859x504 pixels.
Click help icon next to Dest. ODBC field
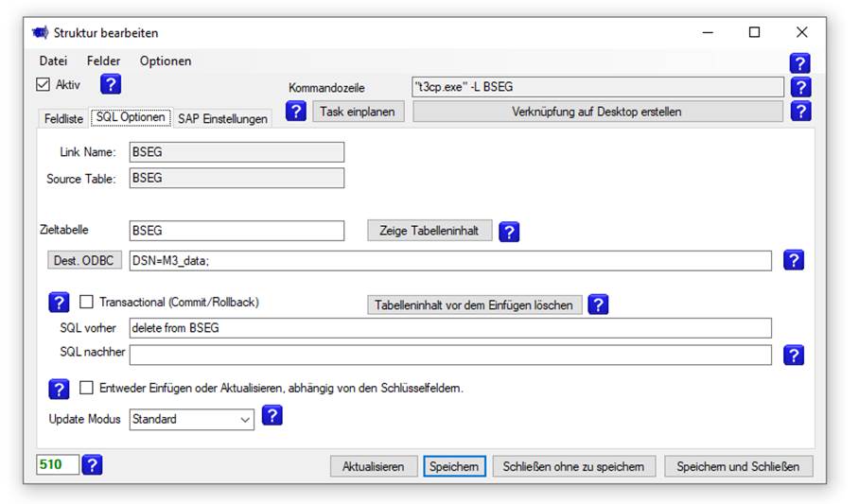click(794, 260)
